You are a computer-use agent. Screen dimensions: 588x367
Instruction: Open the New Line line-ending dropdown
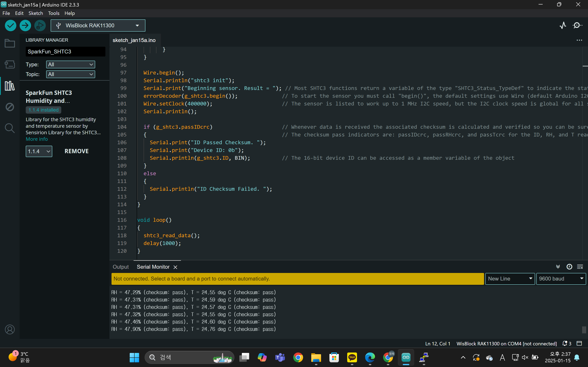point(510,279)
